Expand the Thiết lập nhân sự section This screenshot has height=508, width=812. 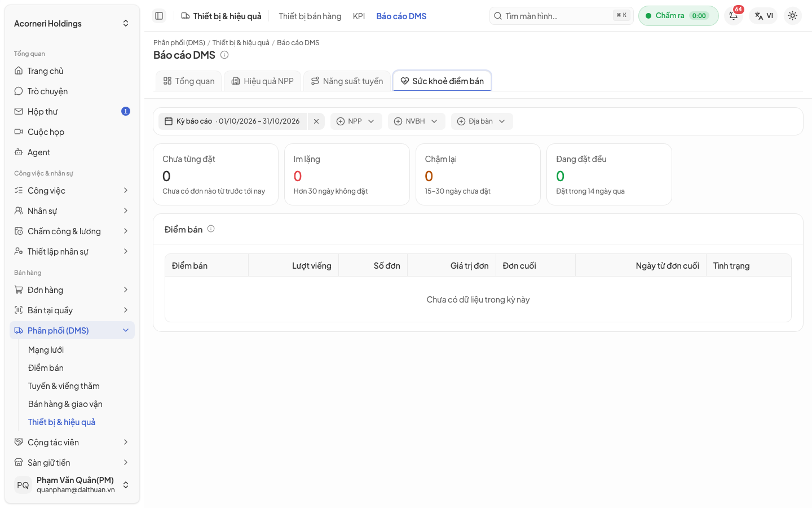click(72, 252)
